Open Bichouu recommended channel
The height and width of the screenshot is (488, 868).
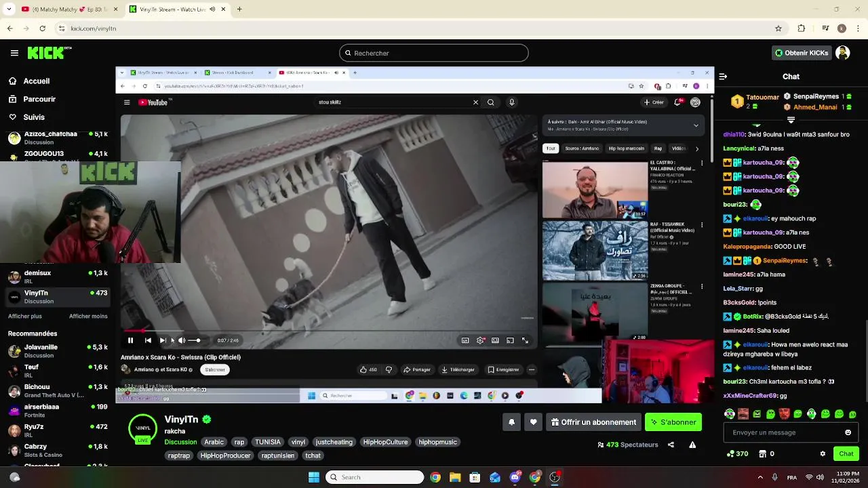pyautogui.click(x=58, y=391)
